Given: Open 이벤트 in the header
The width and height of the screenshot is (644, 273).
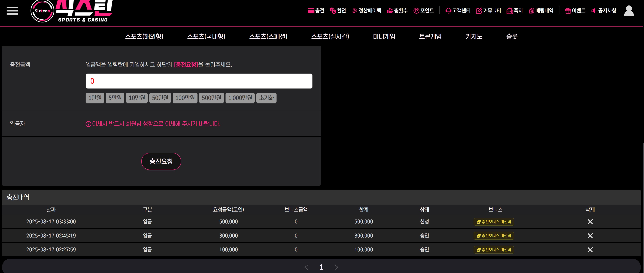Looking at the screenshot, I should click(575, 11).
